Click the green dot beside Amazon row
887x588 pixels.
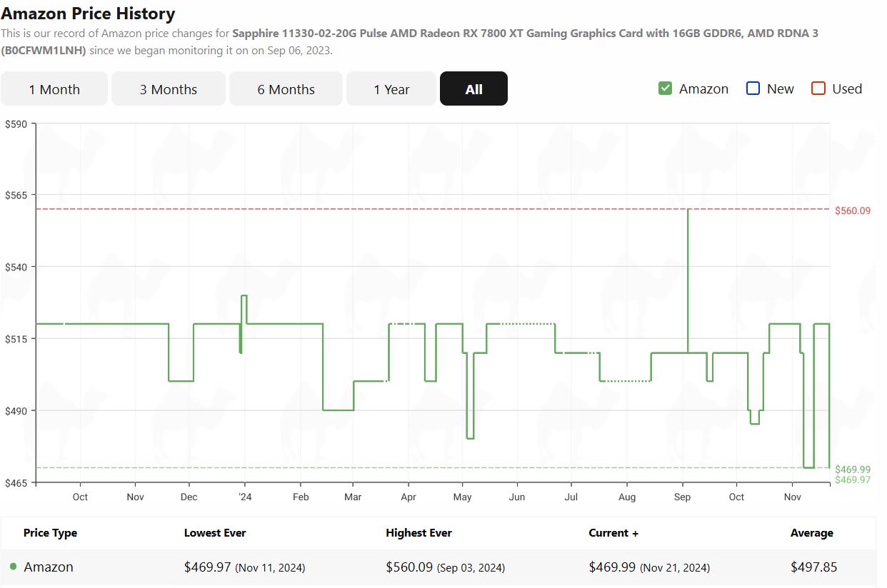[x=14, y=567]
